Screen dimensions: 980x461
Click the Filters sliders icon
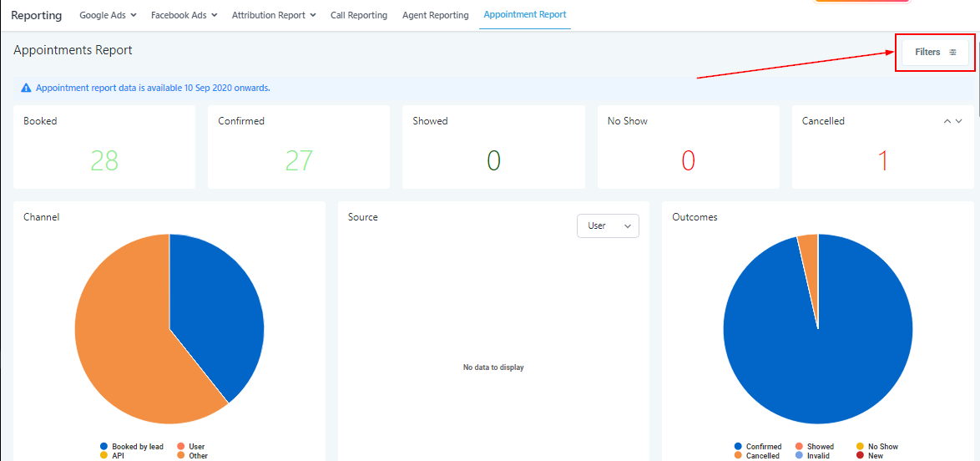[953, 53]
